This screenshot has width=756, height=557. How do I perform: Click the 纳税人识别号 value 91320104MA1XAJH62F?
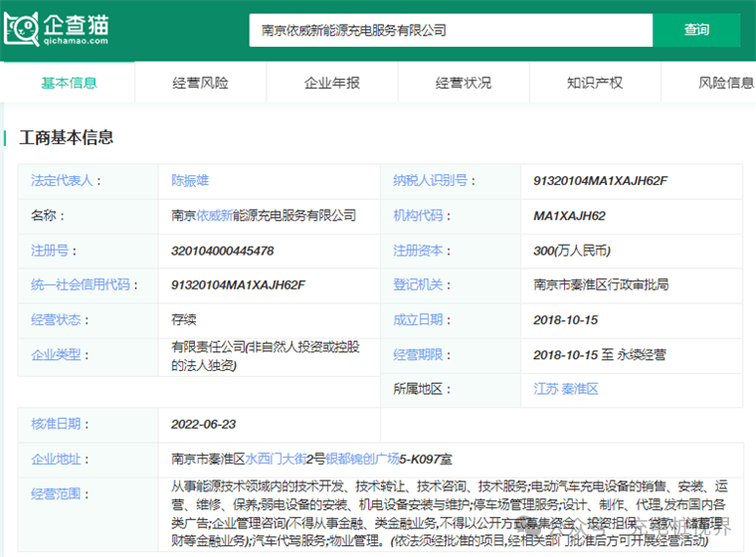coord(600,181)
